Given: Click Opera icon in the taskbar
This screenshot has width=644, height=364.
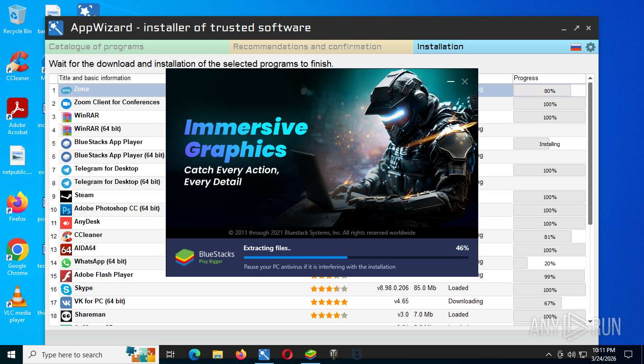Looking at the screenshot, I should click(287, 355).
